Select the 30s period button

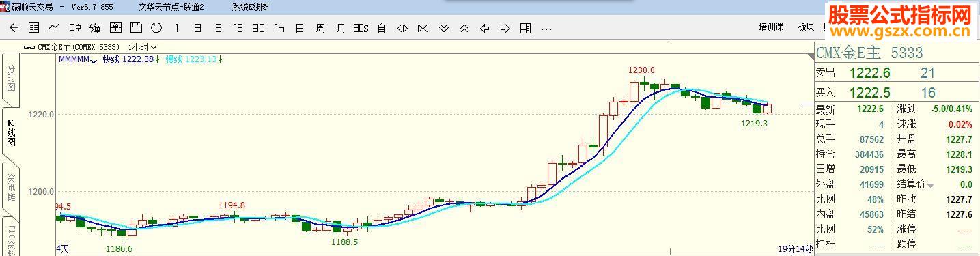coord(361,28)
